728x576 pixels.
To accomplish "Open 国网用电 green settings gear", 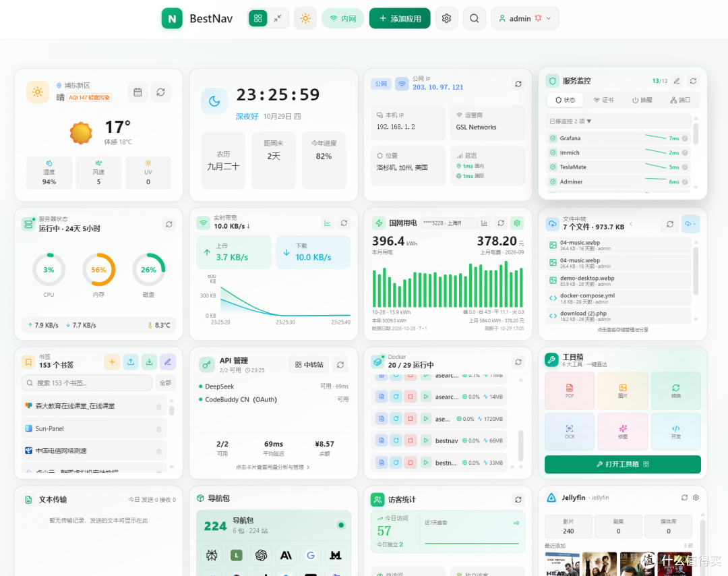I will coord(517,223).
